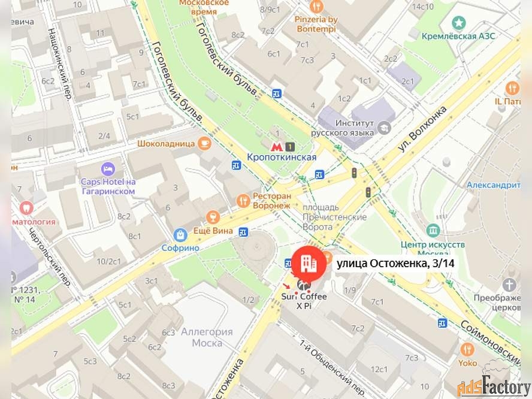Click the Преображенская церковь cross icon

click(x=509, y=285)
